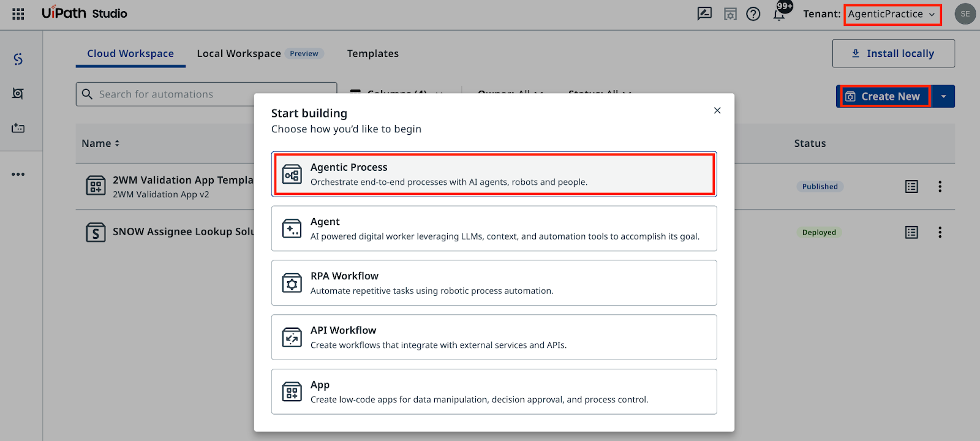The image size is (980, 441).
Task: Open kebab menu for Deployed row
Action: pyautogui.click(x=940, y=232)
